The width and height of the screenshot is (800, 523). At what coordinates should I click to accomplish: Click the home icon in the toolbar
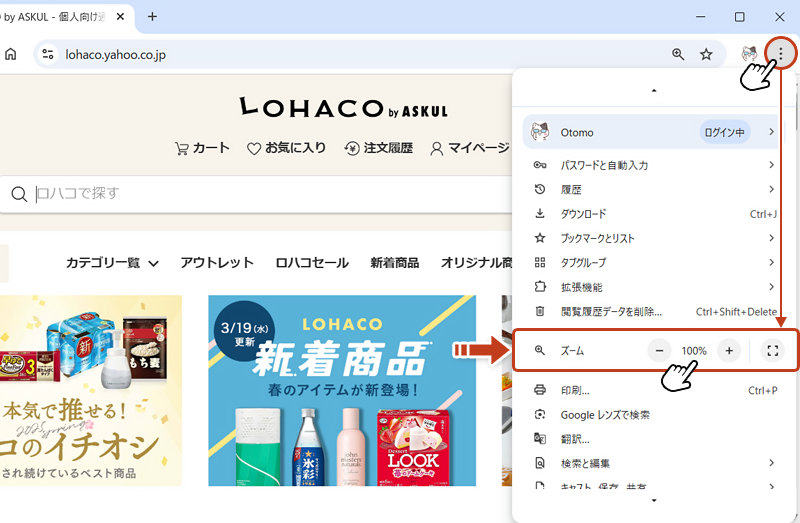(11, 54)
